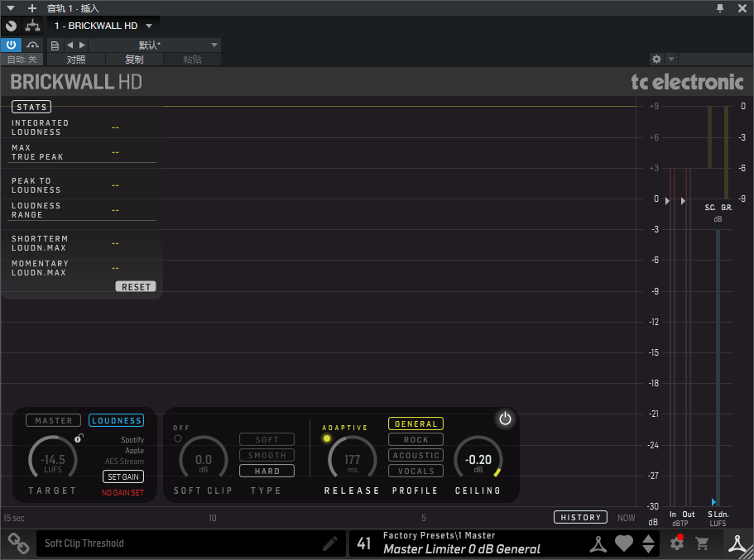
Task: Mark preset as favorite with heart
Action: pos(624,543)
